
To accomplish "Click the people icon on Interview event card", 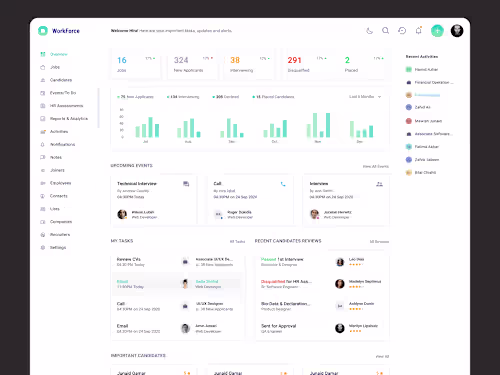I will (x=379, y=184).
